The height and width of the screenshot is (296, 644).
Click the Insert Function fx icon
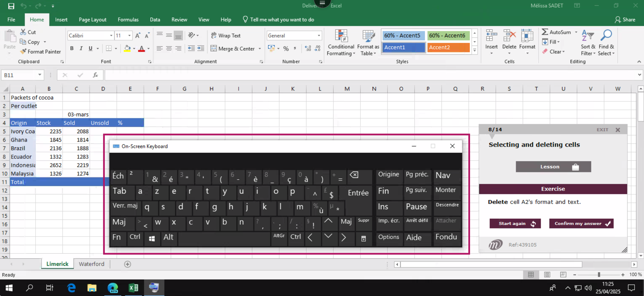click(95, 75)
